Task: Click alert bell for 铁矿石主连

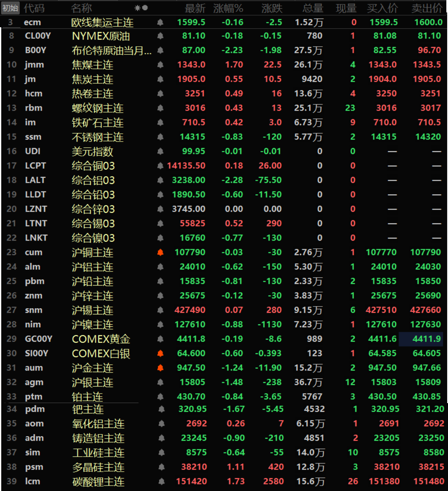Action: 160,123
